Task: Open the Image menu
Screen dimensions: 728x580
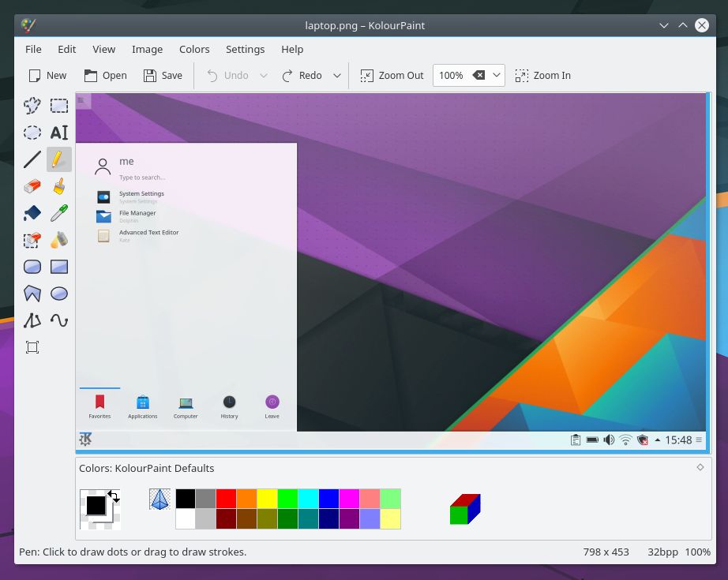Action: pyautogui.click(x=147, y=49)
